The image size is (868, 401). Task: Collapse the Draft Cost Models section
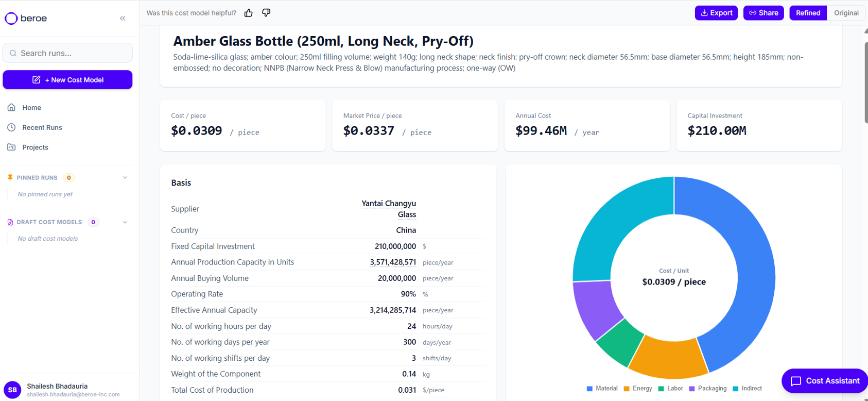point(125,222)
